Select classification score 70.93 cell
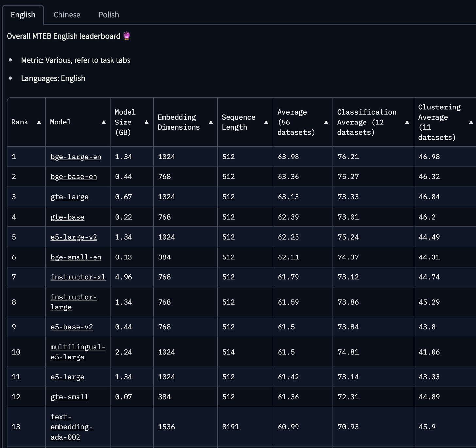Image resolution: width=476 pixels, height=448 pixels. [373, 427]
